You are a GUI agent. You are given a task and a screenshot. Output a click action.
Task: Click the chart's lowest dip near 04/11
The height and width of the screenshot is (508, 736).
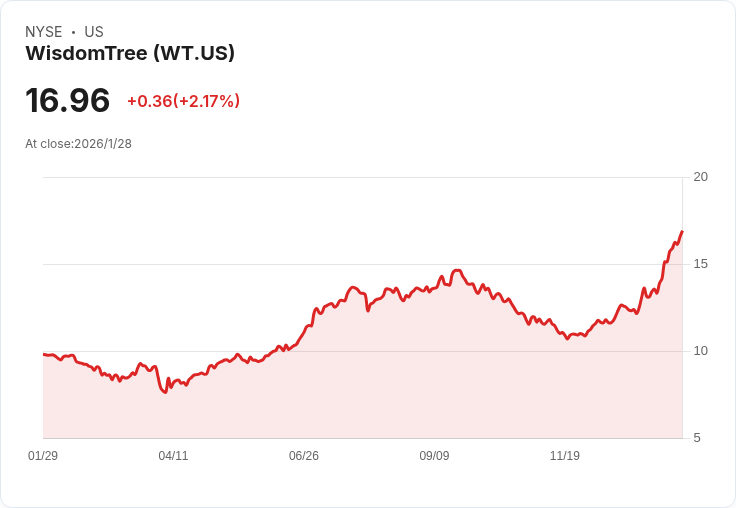(165, 392)
